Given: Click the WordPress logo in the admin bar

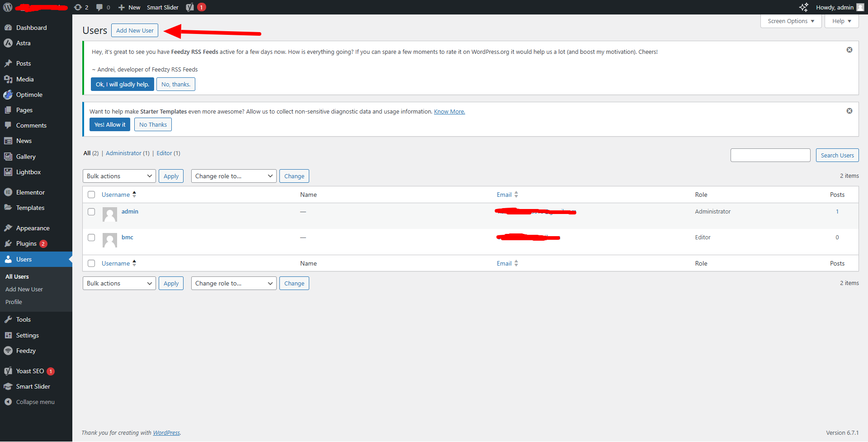Looking at the screenshot, I should pos(8,7).
